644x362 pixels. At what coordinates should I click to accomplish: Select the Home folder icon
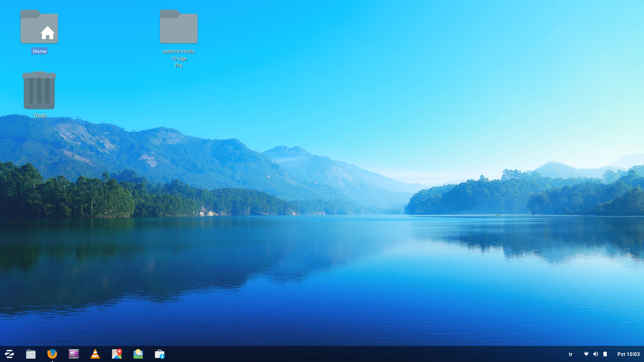[x=39, y=27]
